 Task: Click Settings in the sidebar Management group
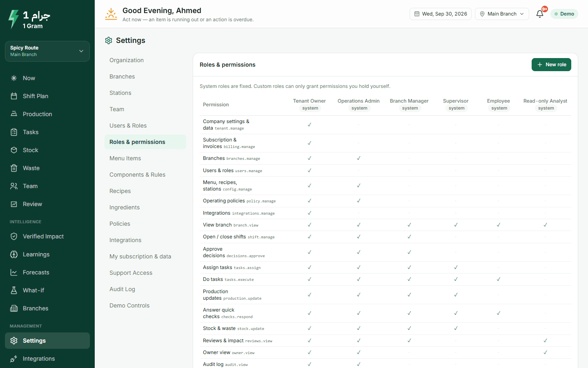(47, 341)
